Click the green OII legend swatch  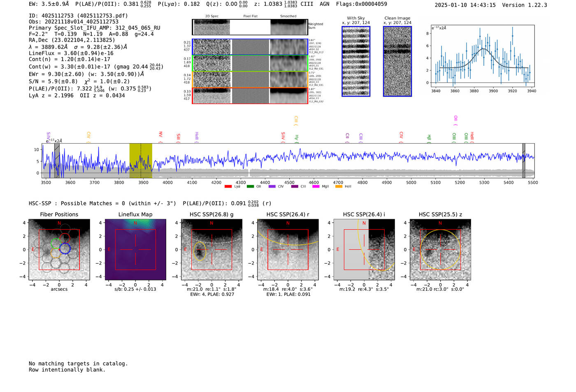tap(250, 186)
